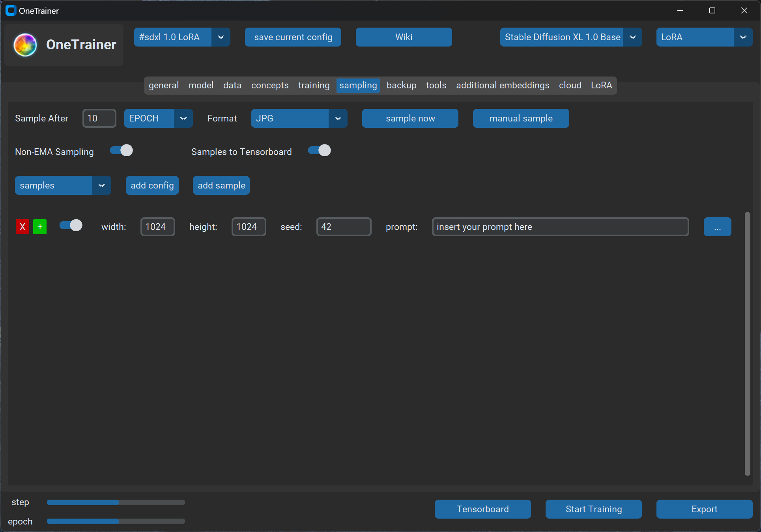
Task: Switch to the training tab
Action: click(314, 85)
